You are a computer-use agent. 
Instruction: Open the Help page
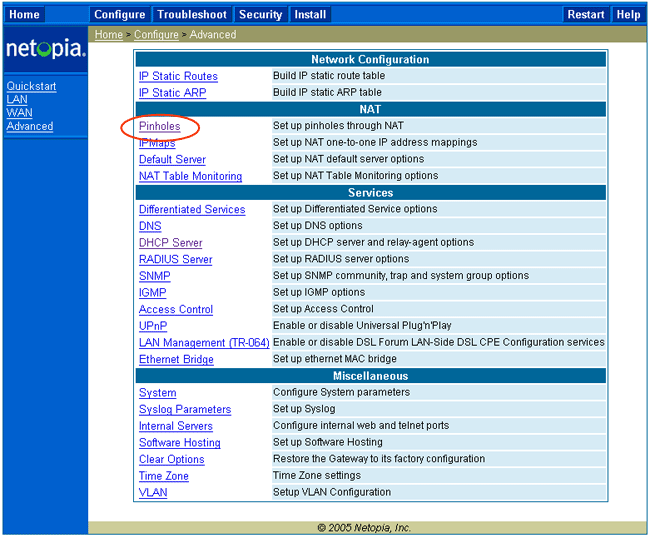628,15
